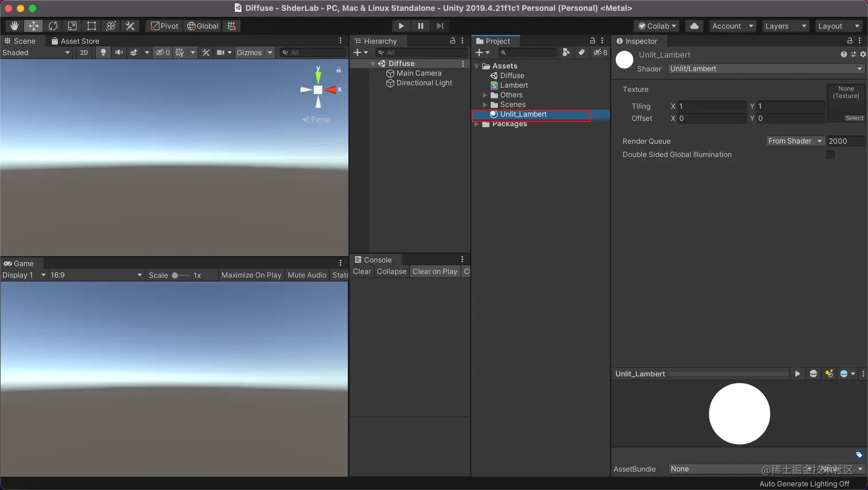Toggle 2D scene view mode
The image size is (868, 490).
click(84, 52)
